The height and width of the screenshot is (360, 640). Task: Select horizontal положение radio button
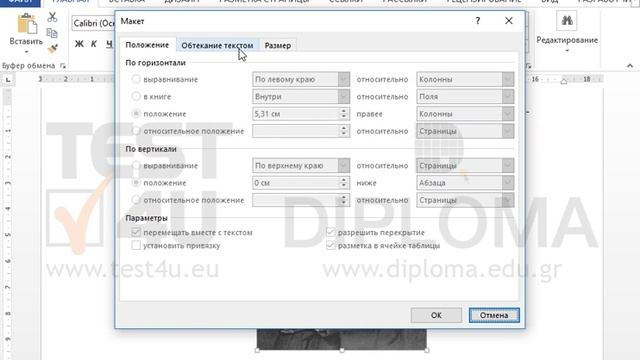point(136,113)
